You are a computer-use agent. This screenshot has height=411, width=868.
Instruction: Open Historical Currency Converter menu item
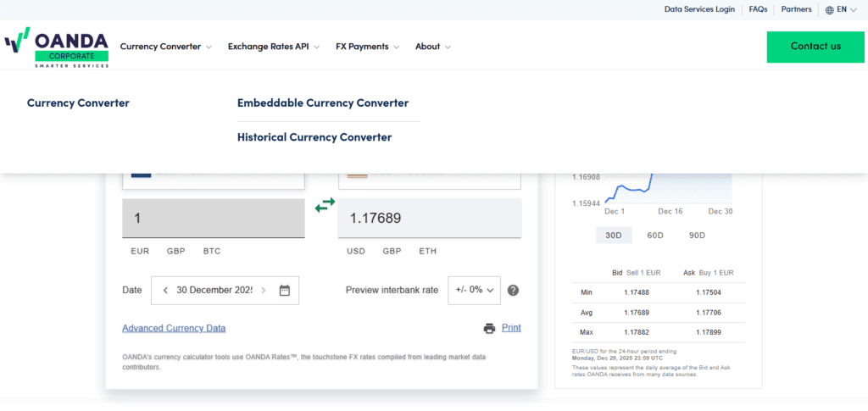[314, 137]
